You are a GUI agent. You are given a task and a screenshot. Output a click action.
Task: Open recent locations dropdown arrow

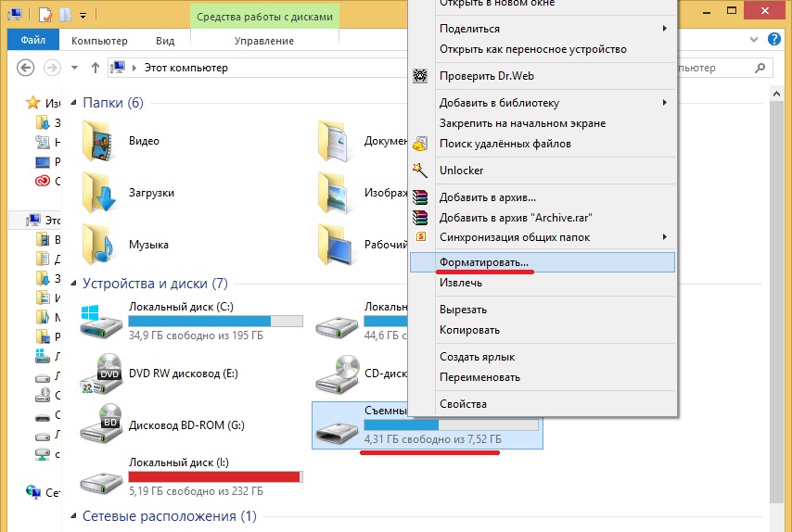[x=75, y=68]
